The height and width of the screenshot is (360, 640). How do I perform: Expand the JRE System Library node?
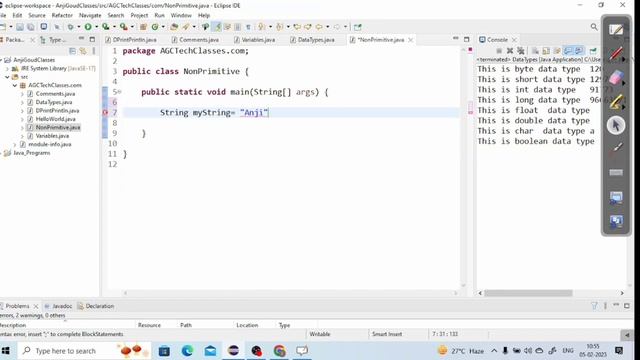7,69
